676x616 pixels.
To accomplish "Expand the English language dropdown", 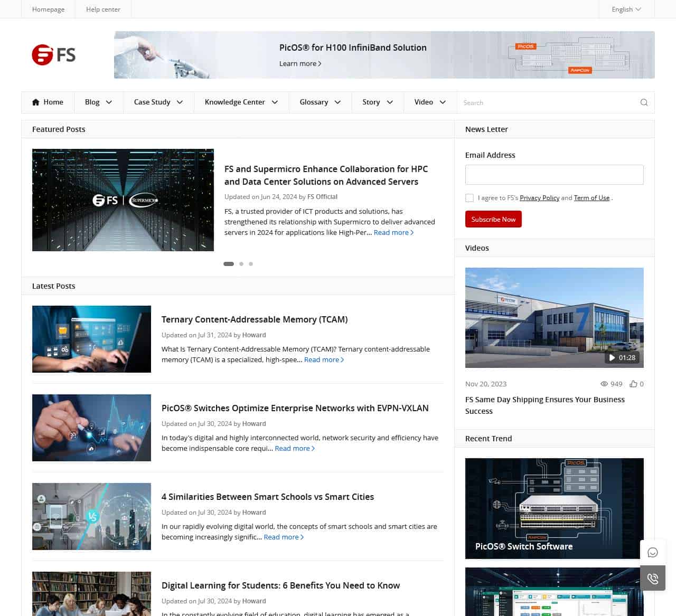I will click(626, 10).
